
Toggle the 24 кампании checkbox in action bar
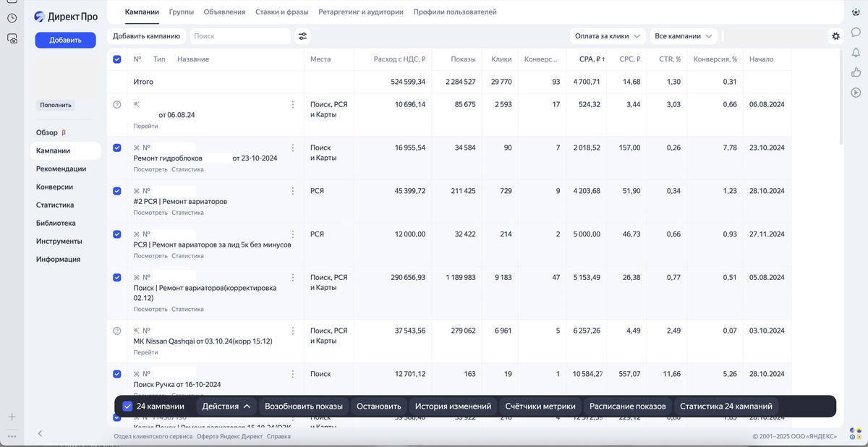pos(127,406)
